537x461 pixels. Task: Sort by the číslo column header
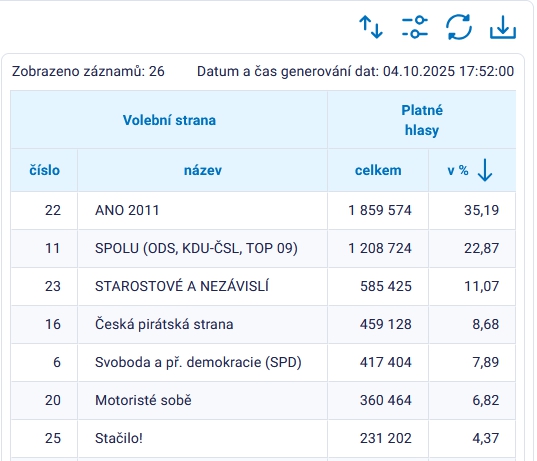pos(44,170)
